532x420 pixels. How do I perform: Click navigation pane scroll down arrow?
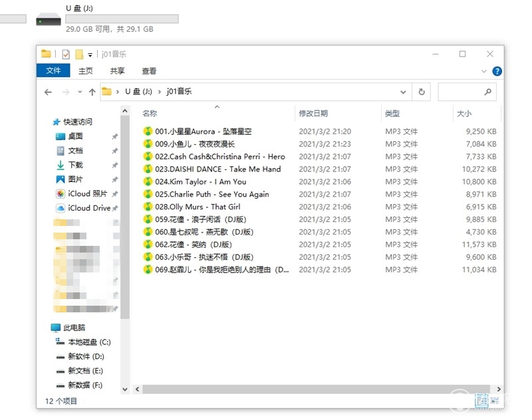(125, 389)
